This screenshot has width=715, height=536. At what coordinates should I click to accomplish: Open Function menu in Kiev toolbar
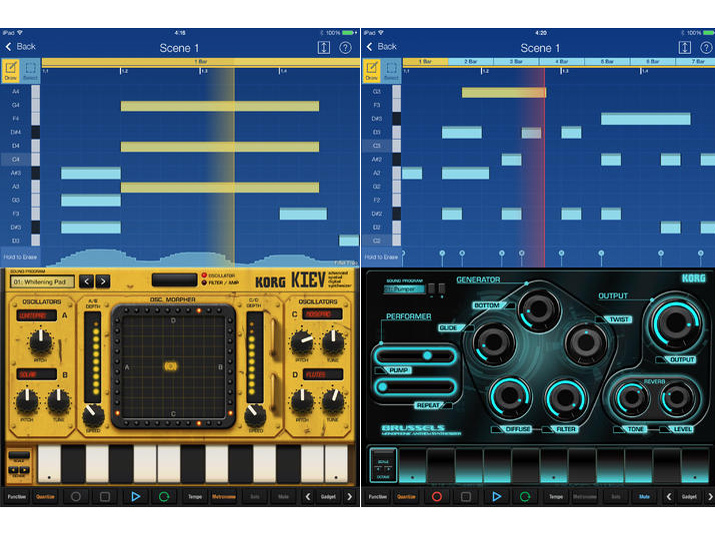click(17, 497)
